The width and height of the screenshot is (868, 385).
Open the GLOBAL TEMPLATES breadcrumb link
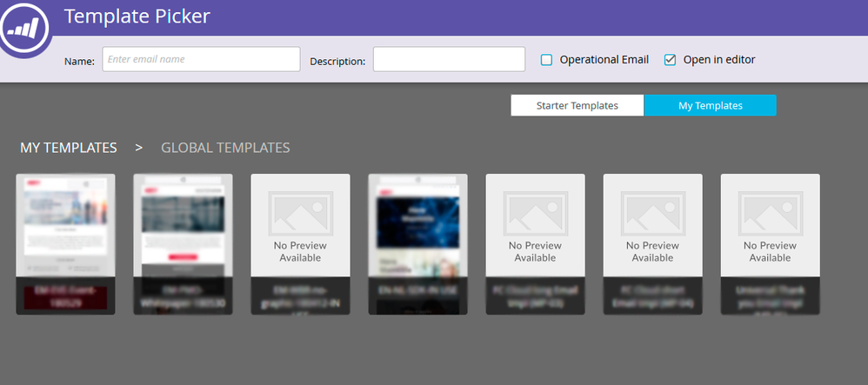[225, 148]
